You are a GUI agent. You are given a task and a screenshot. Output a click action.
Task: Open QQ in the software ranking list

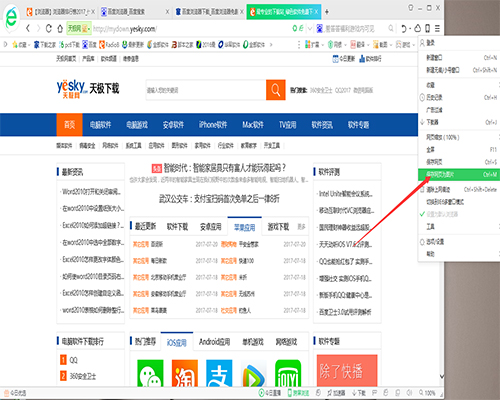point(74,360)
